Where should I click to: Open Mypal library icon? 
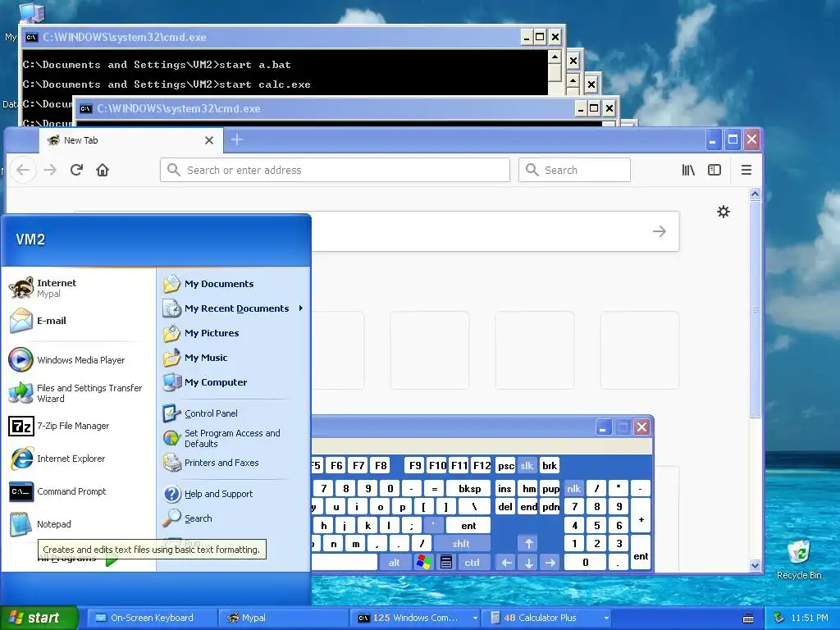(x=688, y=170)
